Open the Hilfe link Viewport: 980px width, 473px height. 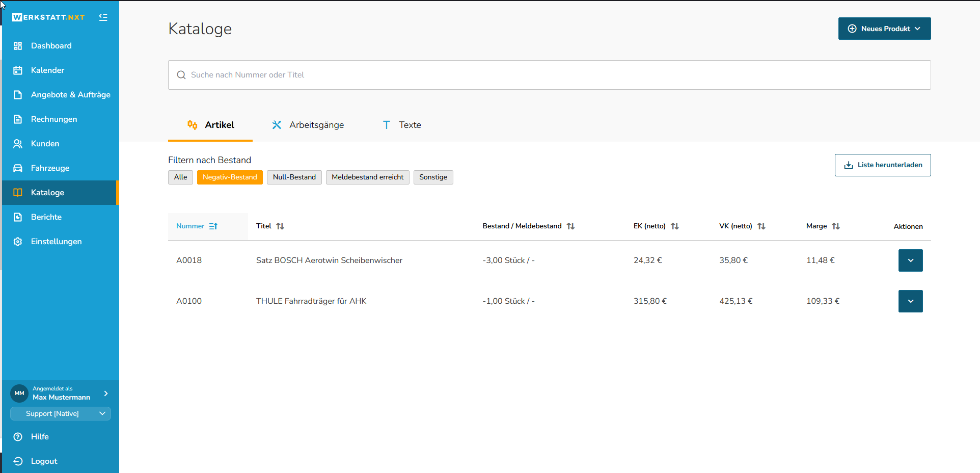[61, 437]
